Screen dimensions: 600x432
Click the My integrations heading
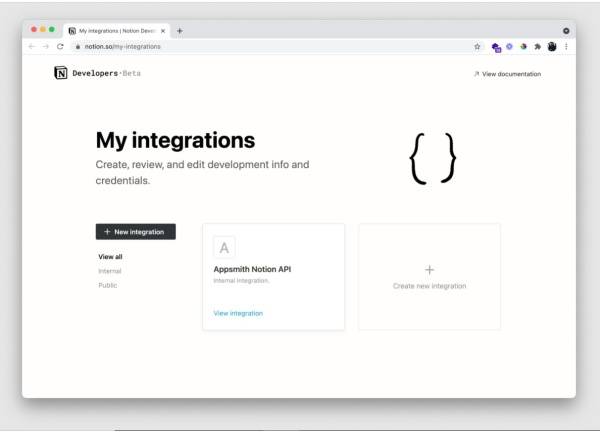coord(175,140)
